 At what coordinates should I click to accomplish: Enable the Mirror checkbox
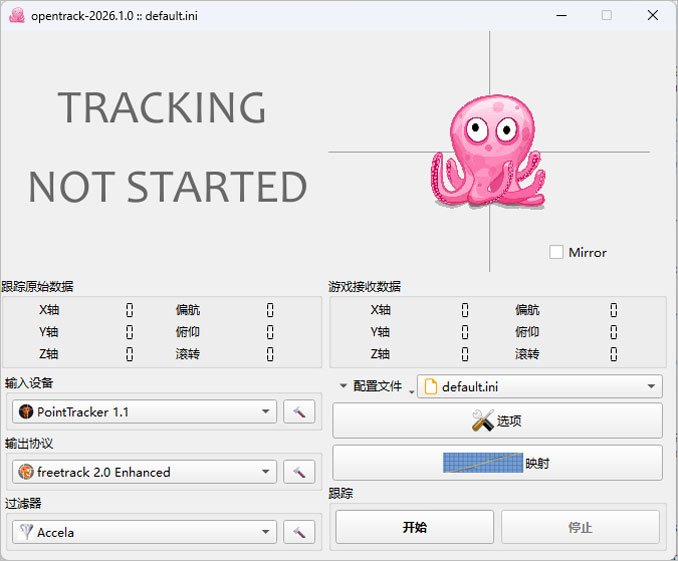point(556,252)
